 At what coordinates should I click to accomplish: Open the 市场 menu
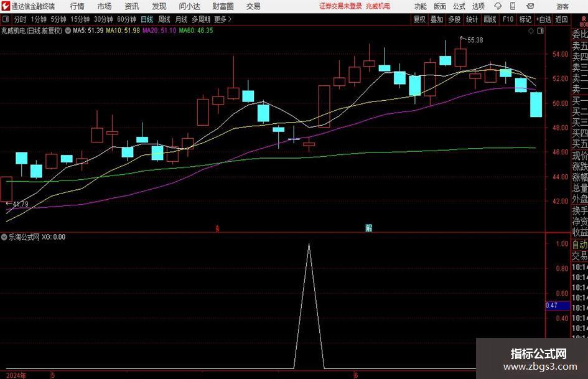[105, 6]
